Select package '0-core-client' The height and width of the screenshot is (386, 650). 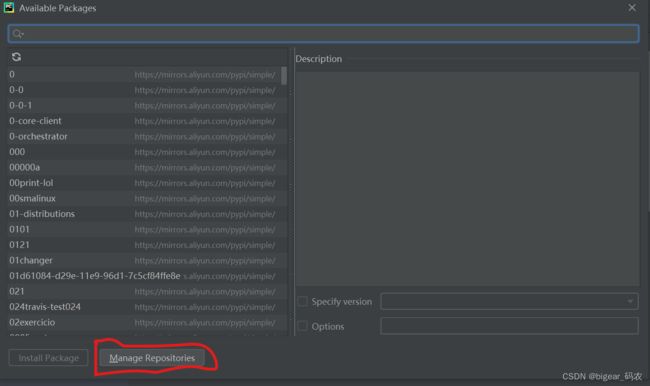[x=143, y=121]
